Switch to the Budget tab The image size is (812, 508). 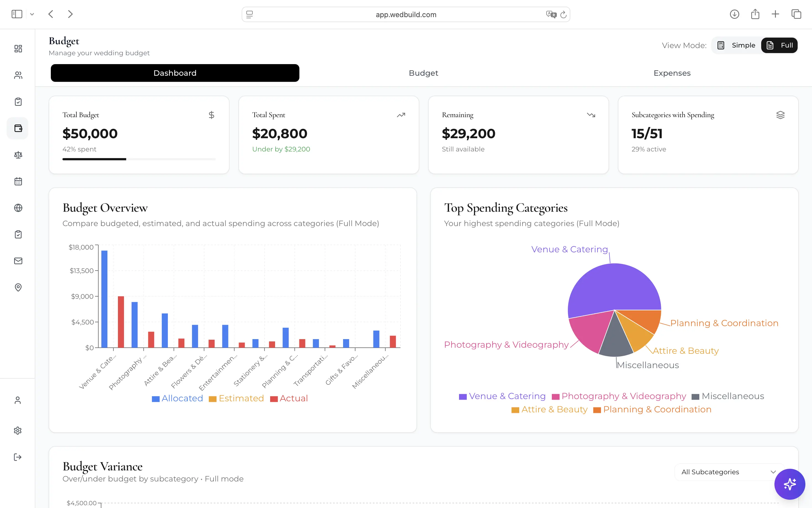[x=423, y=73]
